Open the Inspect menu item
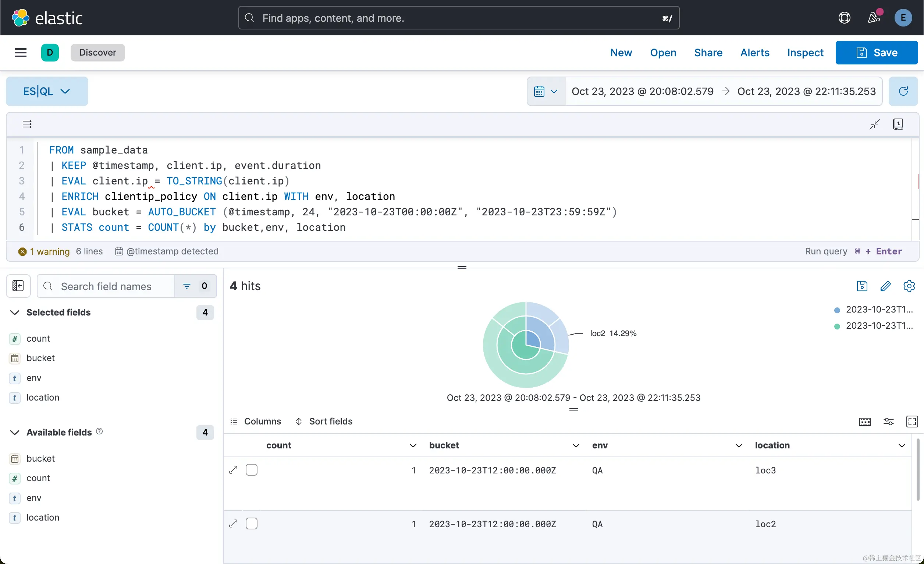This screenshot has width=924, height=564. click(805, 53)
